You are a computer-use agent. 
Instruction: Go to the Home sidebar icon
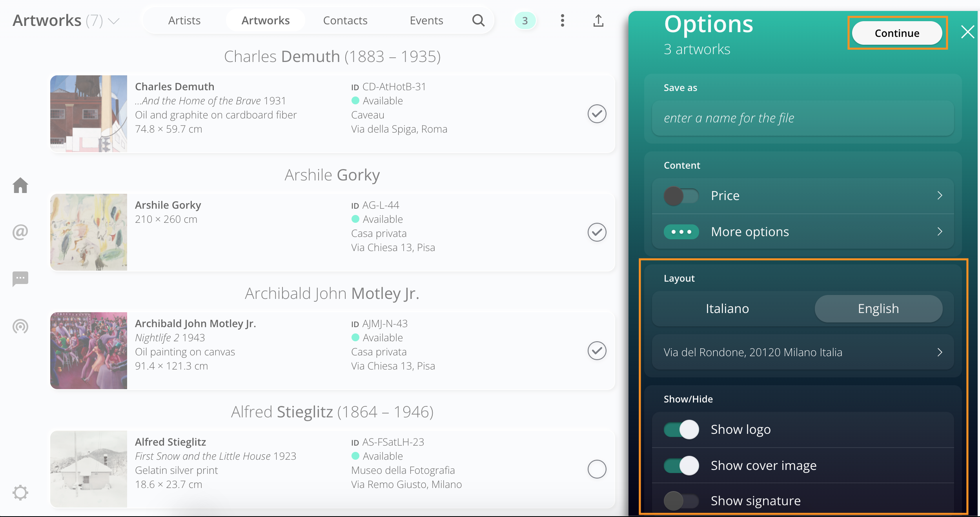pyautogui.click(x=20, y=186)
